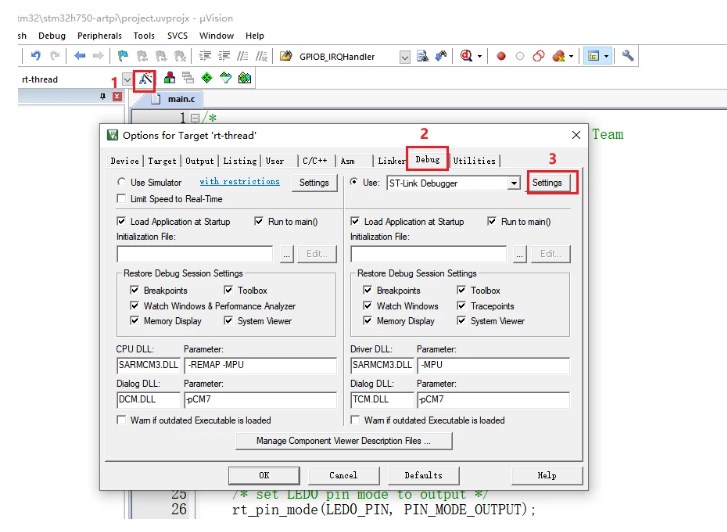727x532 pixels.
Task: Open kill breakpoints dropdown arrow
Action: 571,56
